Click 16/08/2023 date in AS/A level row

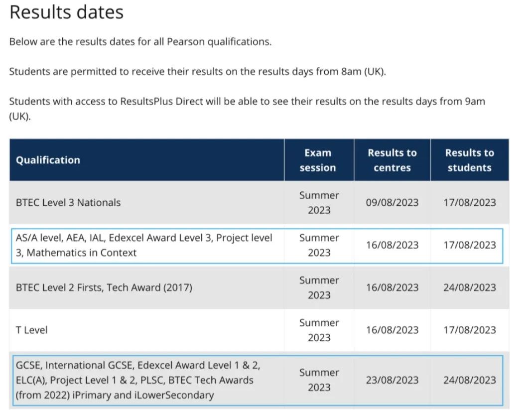[x=392, y=245]
